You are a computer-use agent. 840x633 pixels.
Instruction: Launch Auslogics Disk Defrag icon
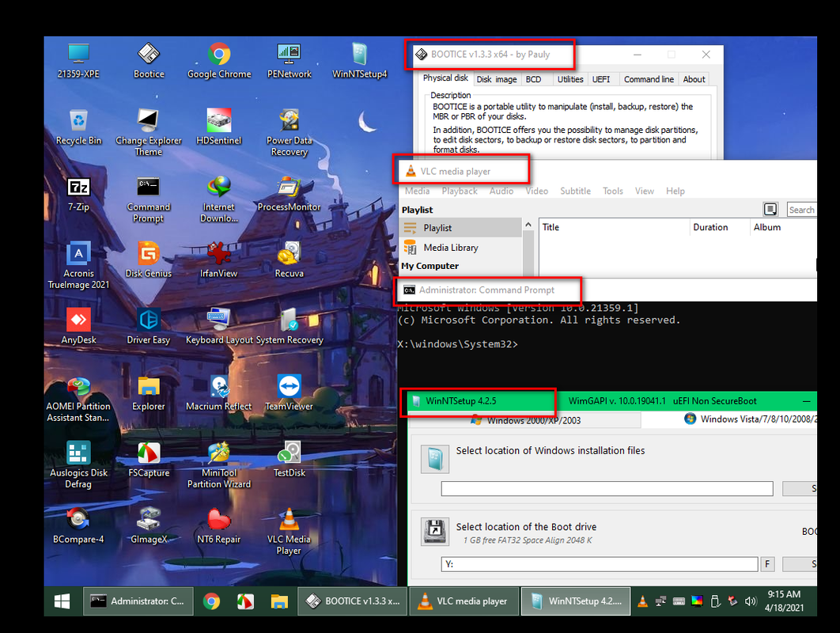(x=78, y=465)
